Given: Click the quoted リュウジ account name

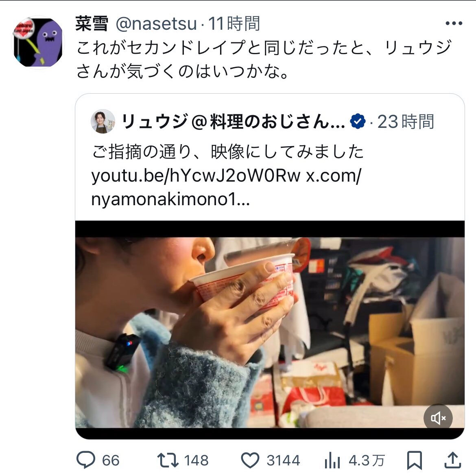Looking at the screenshot, I should 233,121.
